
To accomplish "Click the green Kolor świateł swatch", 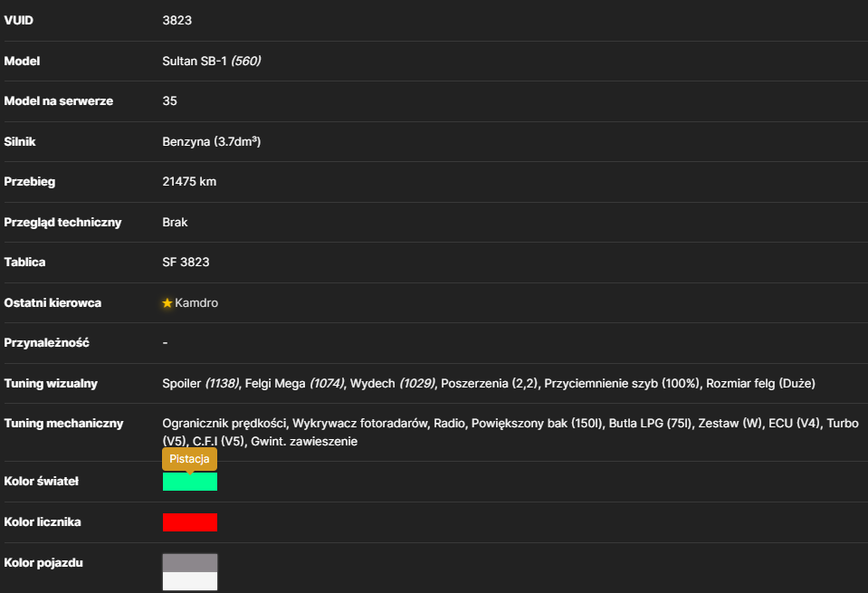I will click(x=190, y=482).
